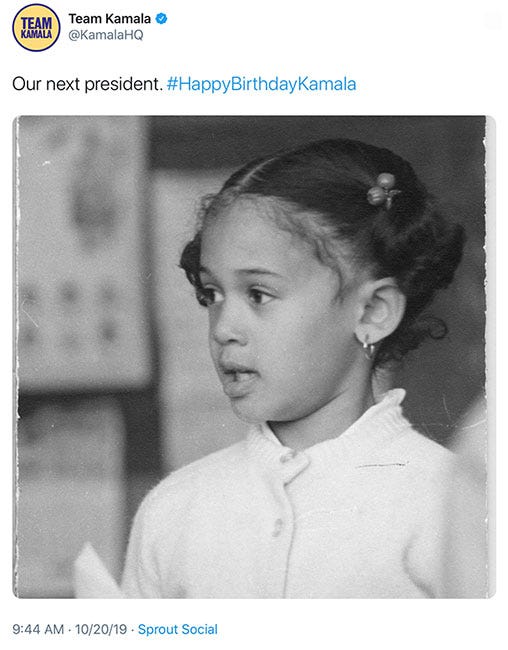The width and height of the screenshot is (508, 650).
Task: Click the word KAMALA inside the yellow logo
Action: tap(36, 34)
